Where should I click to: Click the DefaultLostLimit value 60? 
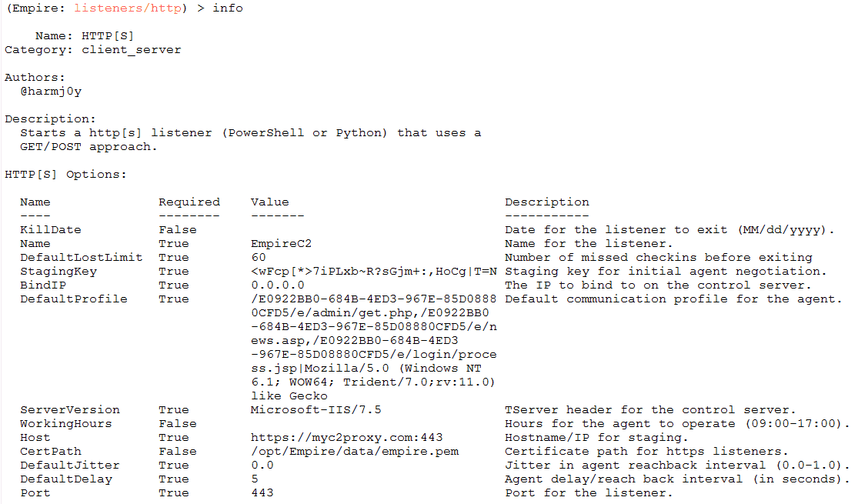tap(259, 257)
